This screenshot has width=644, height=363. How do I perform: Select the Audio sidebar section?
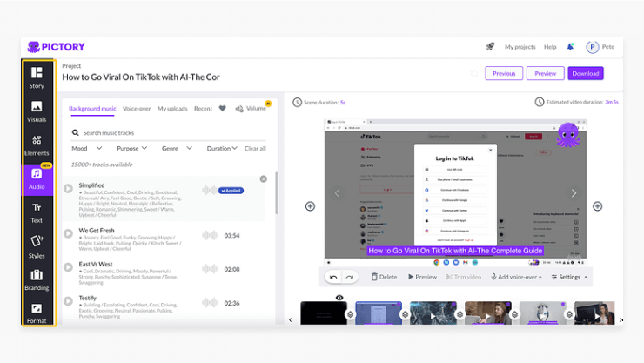click(x=37, y=179)
